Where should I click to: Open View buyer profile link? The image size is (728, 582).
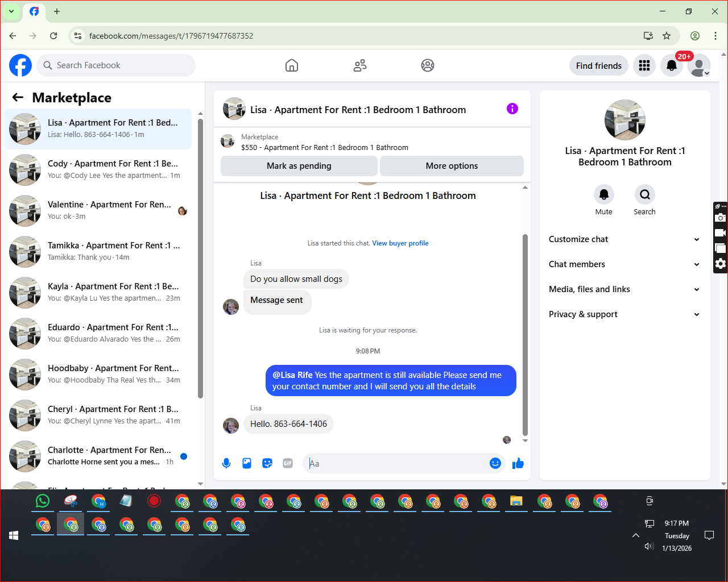click(400, 243)
